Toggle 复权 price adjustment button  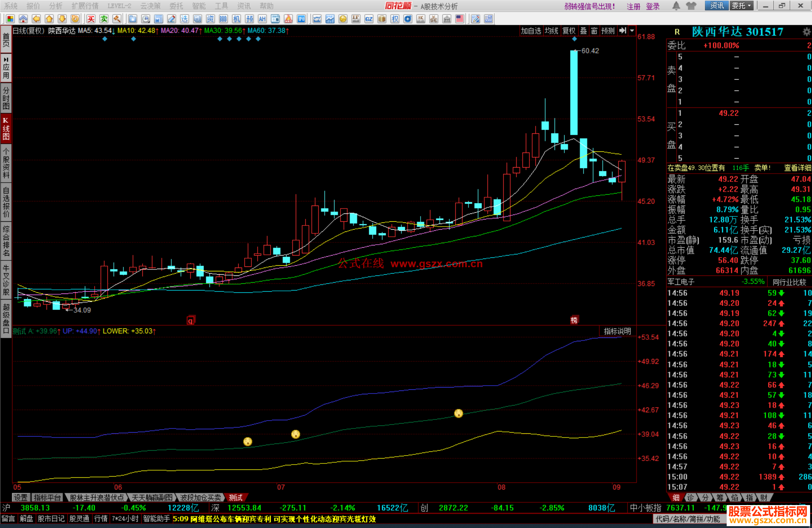coord(569,31)
